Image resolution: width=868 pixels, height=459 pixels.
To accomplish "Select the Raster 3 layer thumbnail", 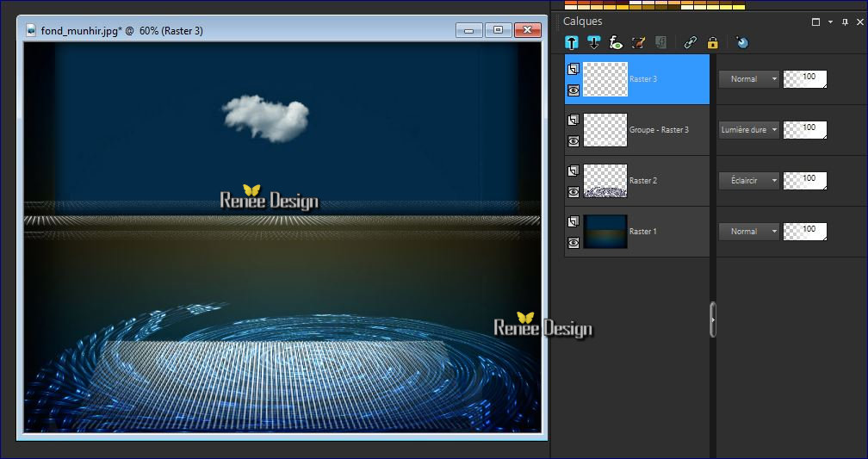I will [x=605, y=79].
